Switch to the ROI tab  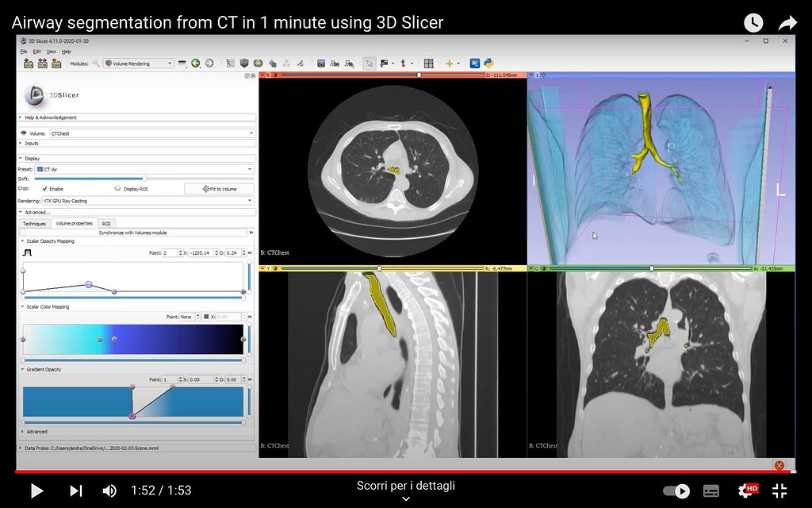pyautogui.click(x=107, y=224)
